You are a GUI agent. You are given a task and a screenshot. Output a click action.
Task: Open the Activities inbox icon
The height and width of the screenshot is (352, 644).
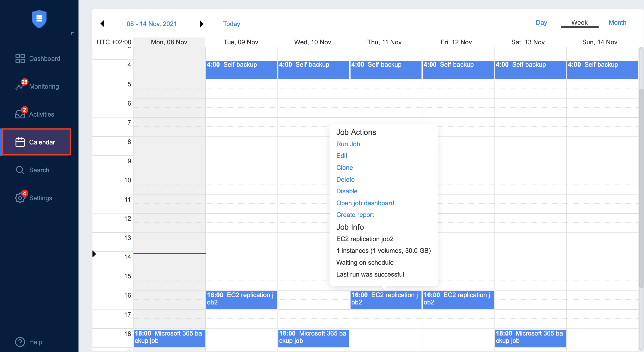tap(20, 114)
